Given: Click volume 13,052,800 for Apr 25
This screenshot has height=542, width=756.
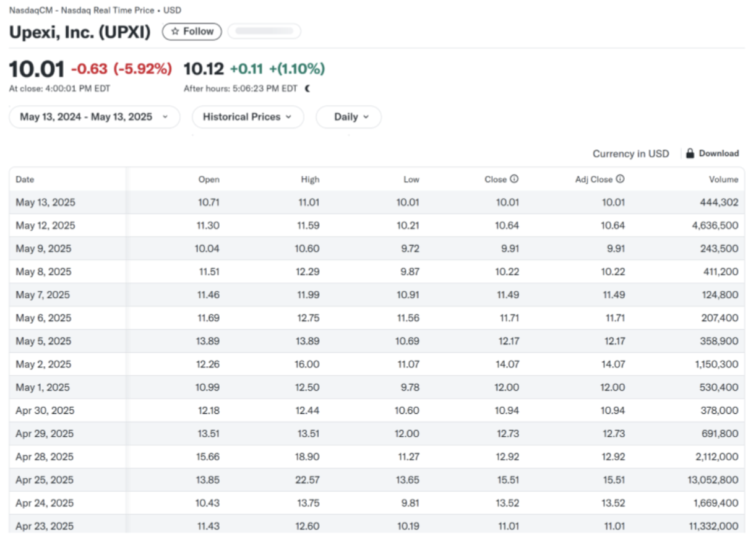Looking at the screenshot, I should pyautogui.click(x=713, y=480).
